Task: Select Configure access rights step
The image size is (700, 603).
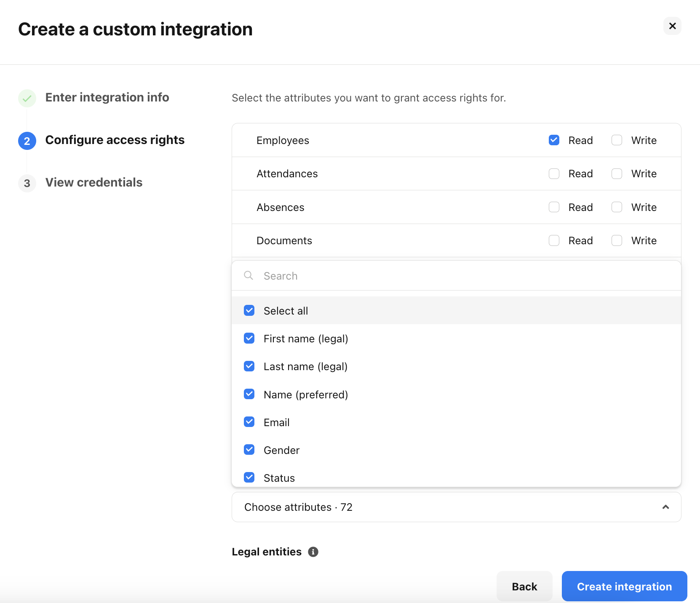Action: coord(115,140)
